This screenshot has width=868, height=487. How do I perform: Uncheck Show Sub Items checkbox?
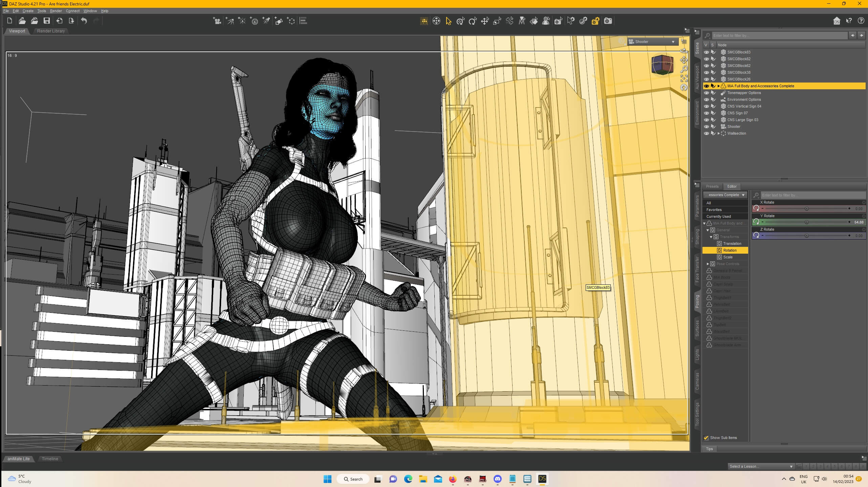(706, 438)
